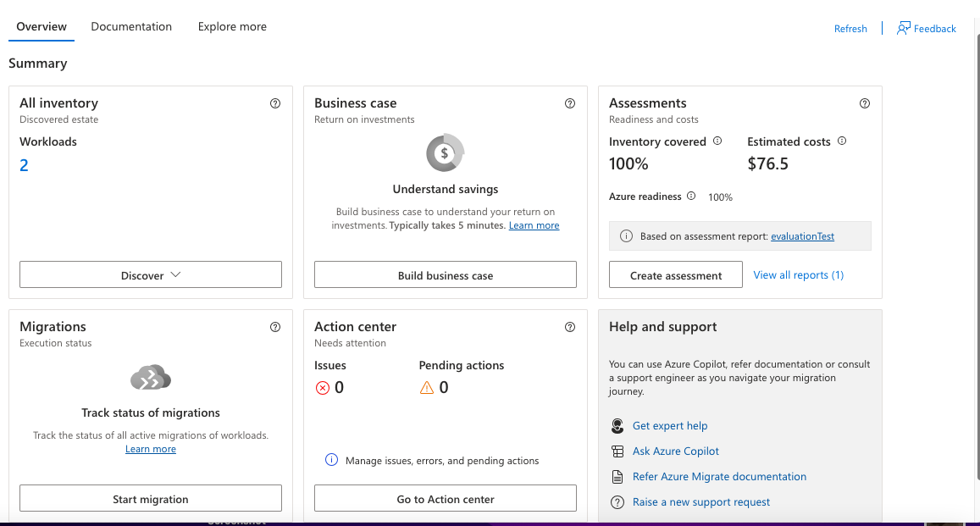
Task: Open Raise a new support request link
Action: click(701, 502)
